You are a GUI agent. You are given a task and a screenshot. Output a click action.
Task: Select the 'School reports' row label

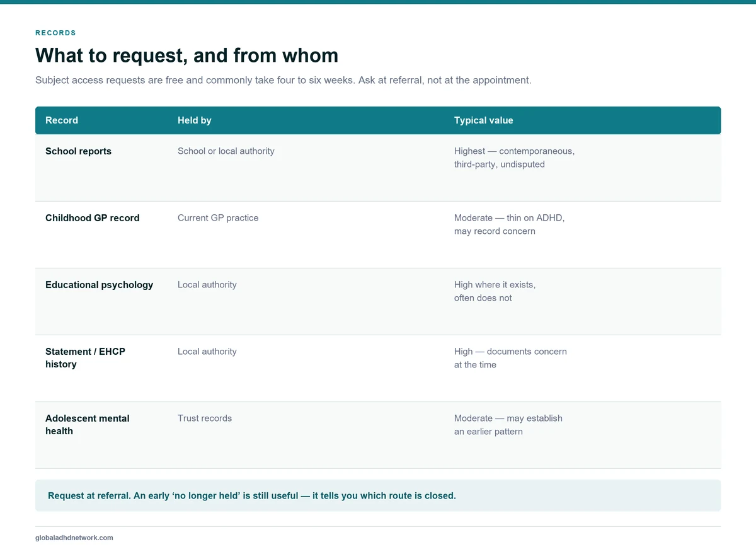click(78, 151)
